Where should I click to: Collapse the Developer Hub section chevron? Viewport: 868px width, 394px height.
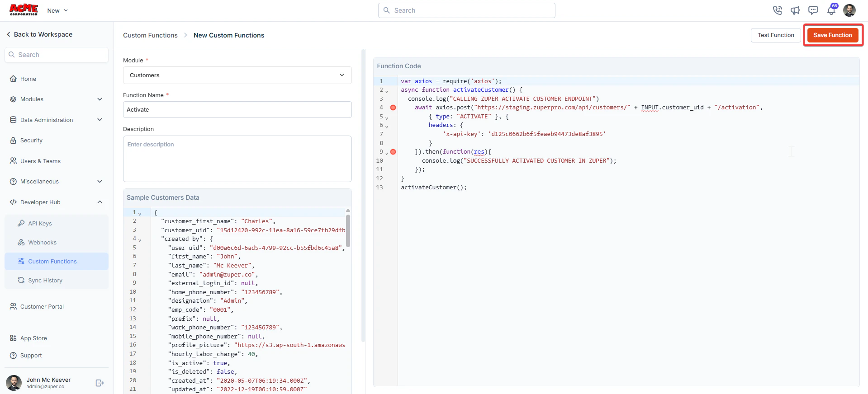[100, 202]
